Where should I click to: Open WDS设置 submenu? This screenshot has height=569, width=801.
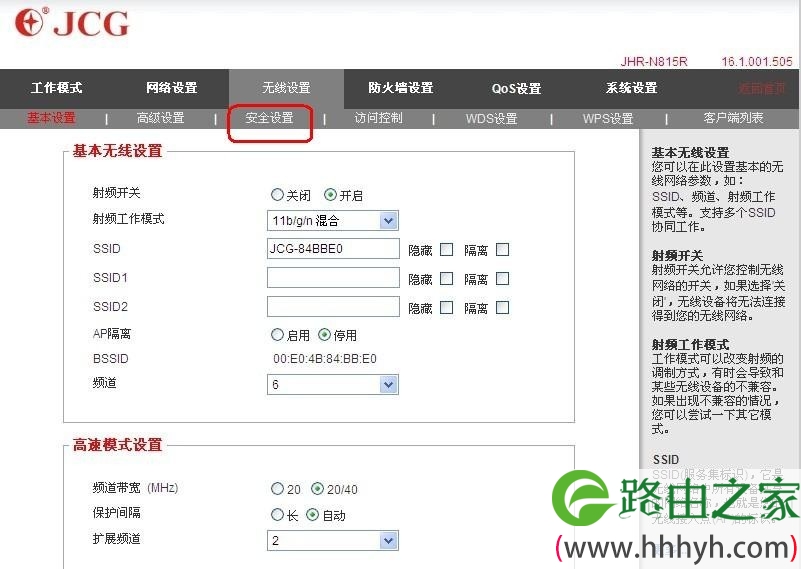coord(491,118)
